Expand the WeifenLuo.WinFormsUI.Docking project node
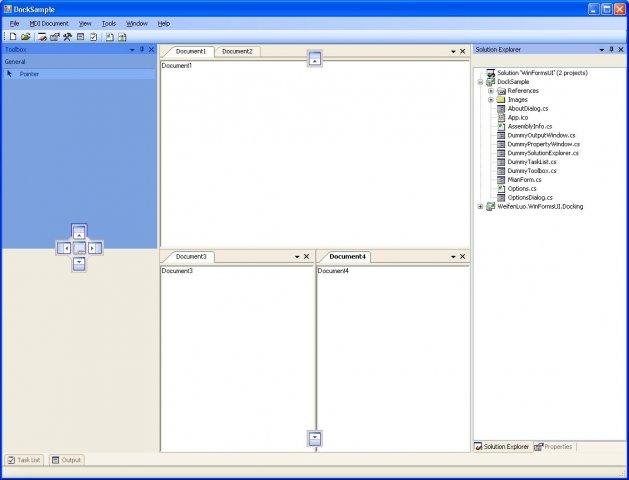Image resolution: width=629 pixels, height=480 pixels. [x=480, y=207]
